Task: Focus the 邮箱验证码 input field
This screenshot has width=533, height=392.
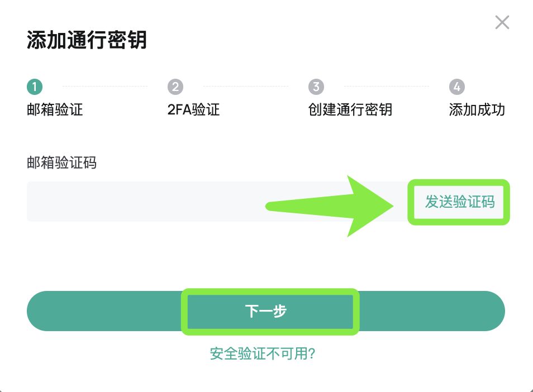Action: click(217, 202)
